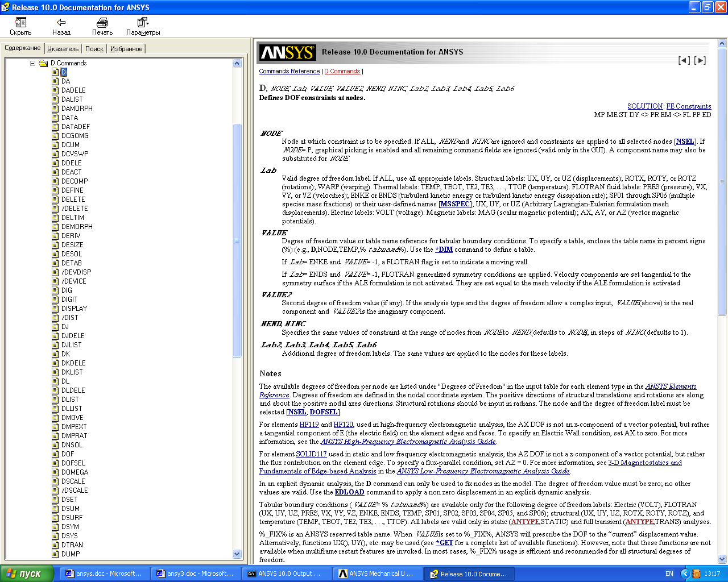Open the DOFSEL link in Notes
Screen dimensions: 728x582
324,412
